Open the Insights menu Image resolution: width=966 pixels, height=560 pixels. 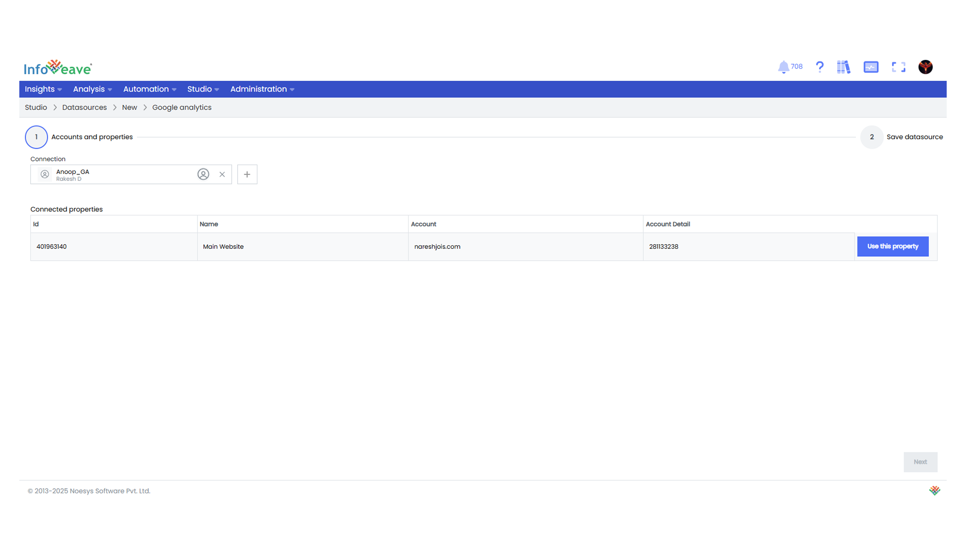[43, 89]
